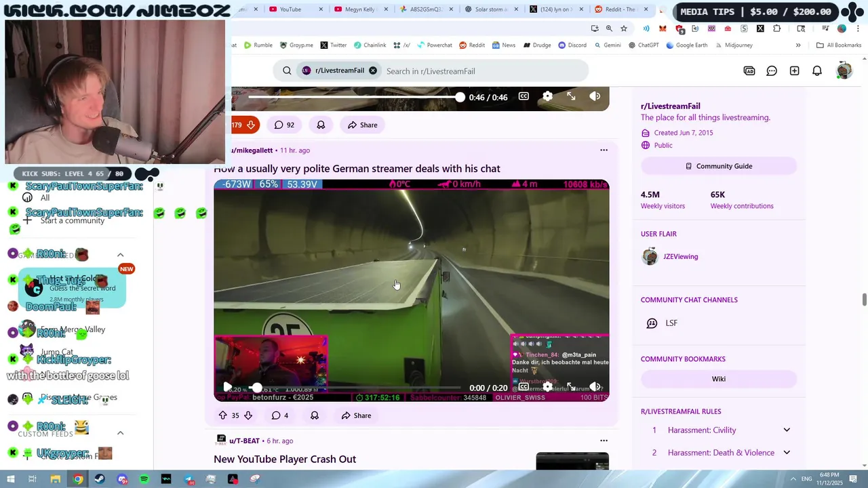Image resolution: width=868 pixels, height=488 pixels.
Task: Open Reddit notifications bell
Action: pos(817,71)
